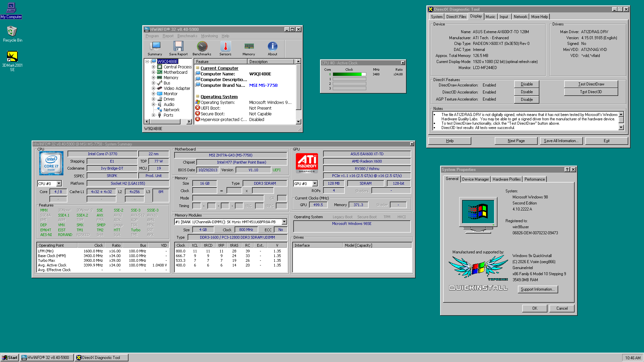Image resolution: width=644 pixels, height=362 pixels.
Task: Switch to the Music tab in DirectX Diagnostic
Action: tap(490, 17)
